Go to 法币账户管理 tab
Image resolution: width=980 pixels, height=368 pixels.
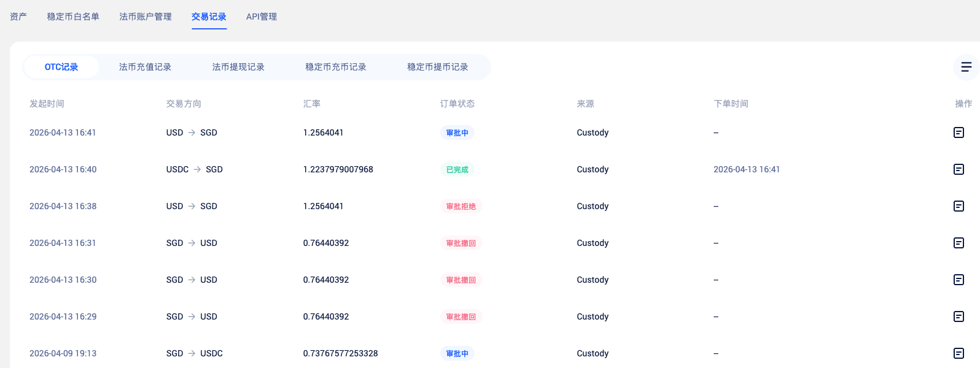[x=146, y=17]
